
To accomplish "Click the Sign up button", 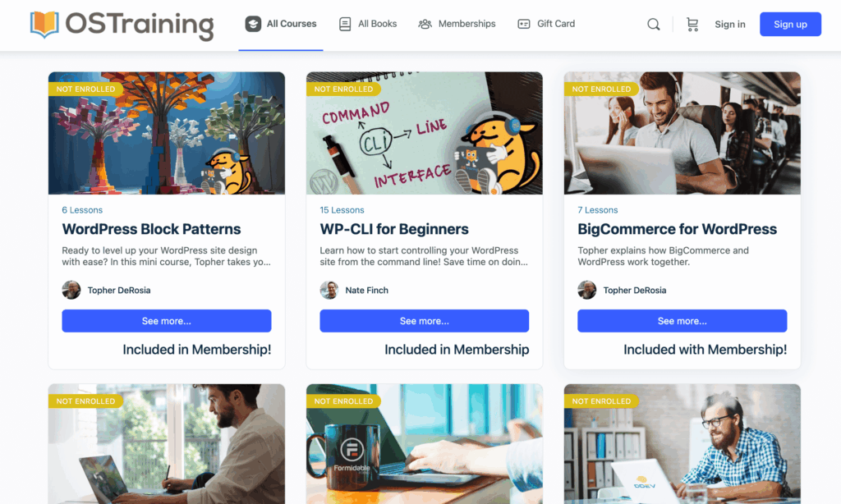I will tap(790, 24).
